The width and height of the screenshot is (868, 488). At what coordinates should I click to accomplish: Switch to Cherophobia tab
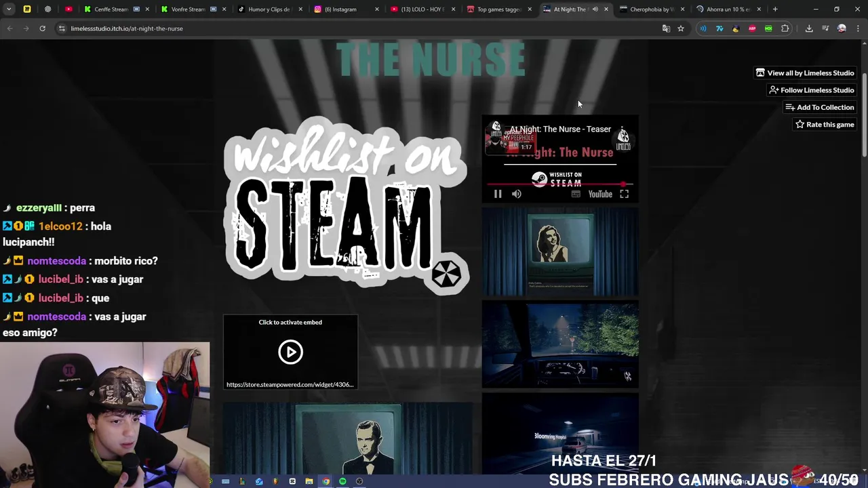tap(653, 9)
